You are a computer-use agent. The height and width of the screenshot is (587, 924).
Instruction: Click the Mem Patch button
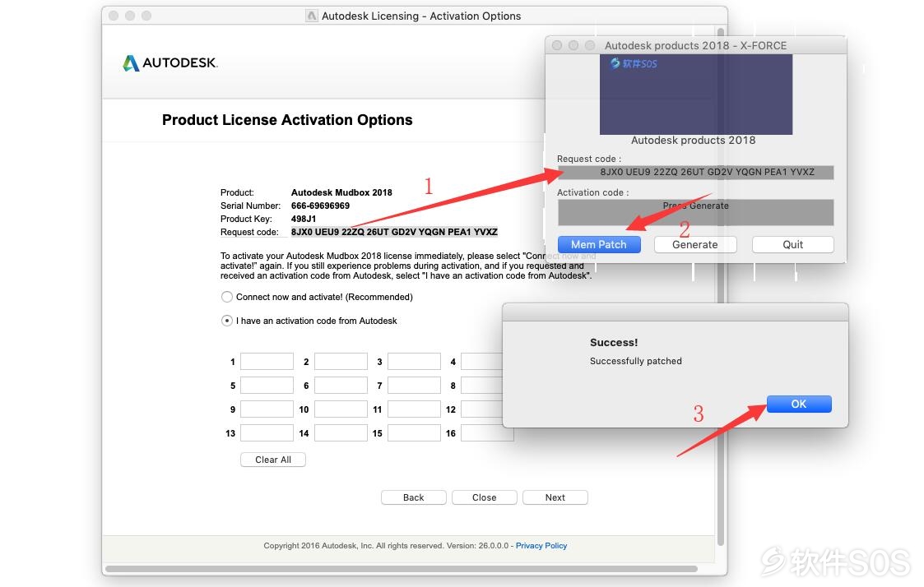coord(599,244)
